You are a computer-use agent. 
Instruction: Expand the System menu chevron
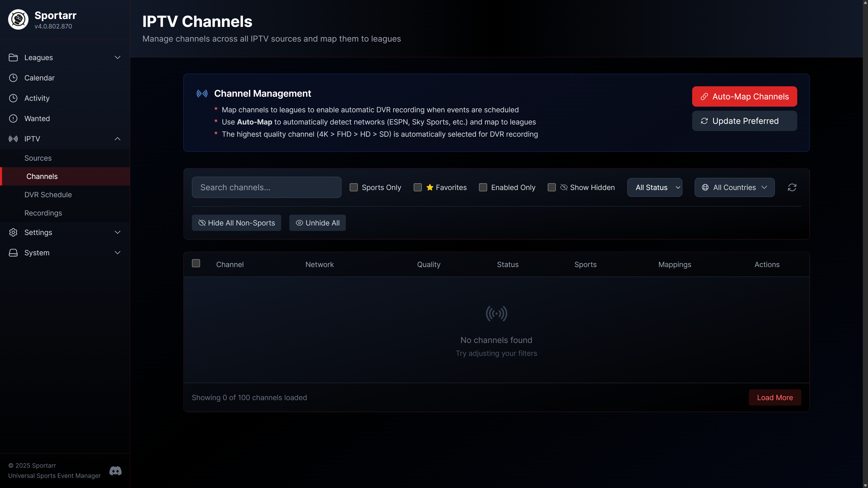pos(118,253)
